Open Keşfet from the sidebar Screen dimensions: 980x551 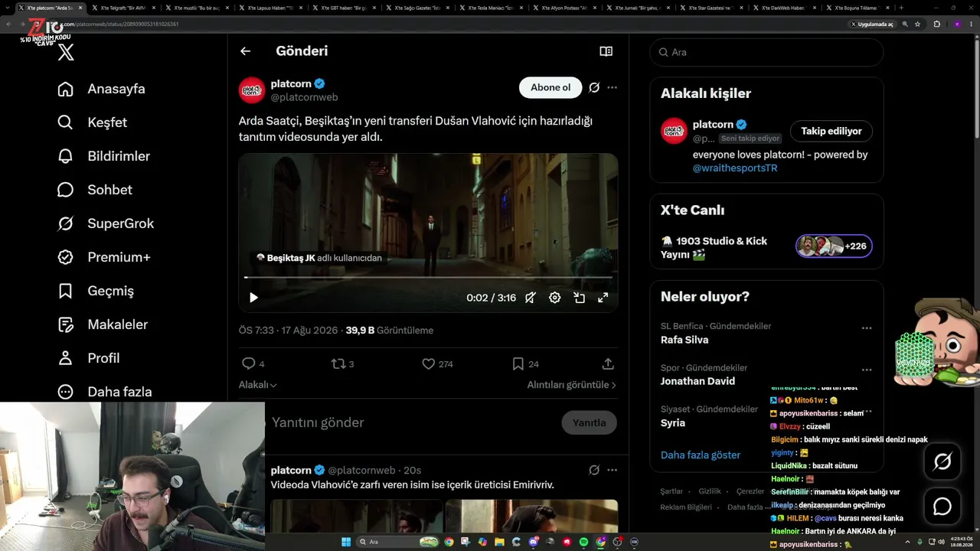point(92,122)
